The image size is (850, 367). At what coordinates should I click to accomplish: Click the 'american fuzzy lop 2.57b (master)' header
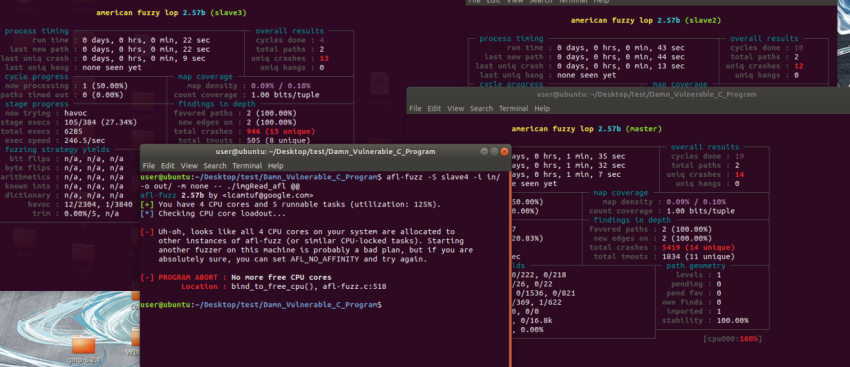tap(587, 129)
